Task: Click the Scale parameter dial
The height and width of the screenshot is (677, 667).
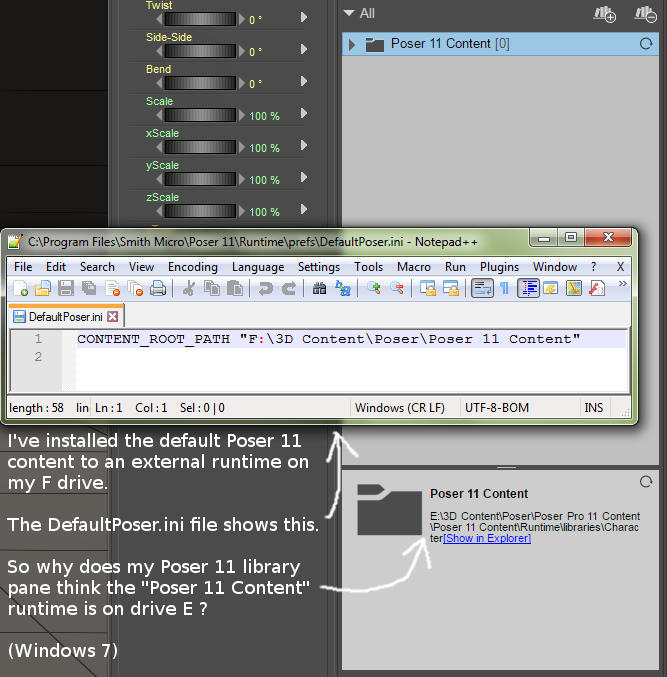Action: pyautogui.click(x=200, y=115)
